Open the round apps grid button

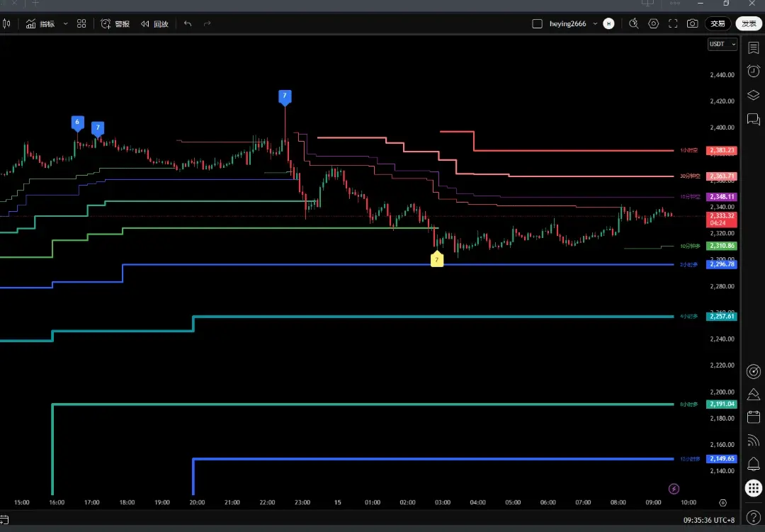coord(754,487)
